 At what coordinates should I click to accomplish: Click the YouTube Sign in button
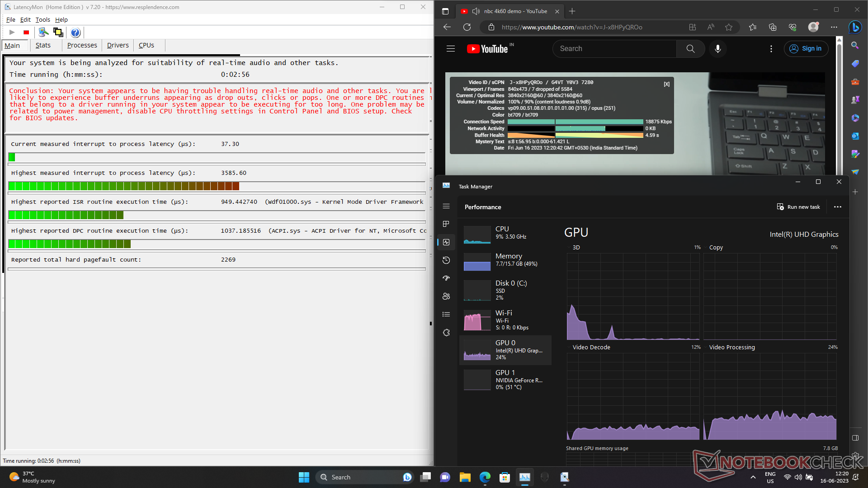point(806,49)
